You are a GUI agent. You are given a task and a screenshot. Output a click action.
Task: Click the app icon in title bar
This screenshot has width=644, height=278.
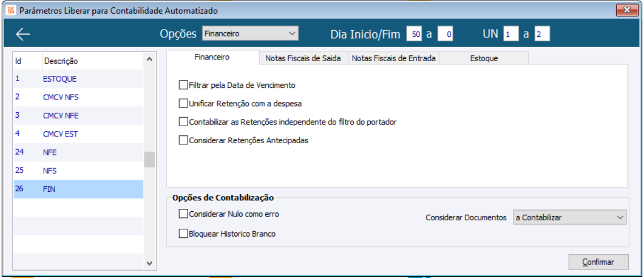(x=10, y=10)
